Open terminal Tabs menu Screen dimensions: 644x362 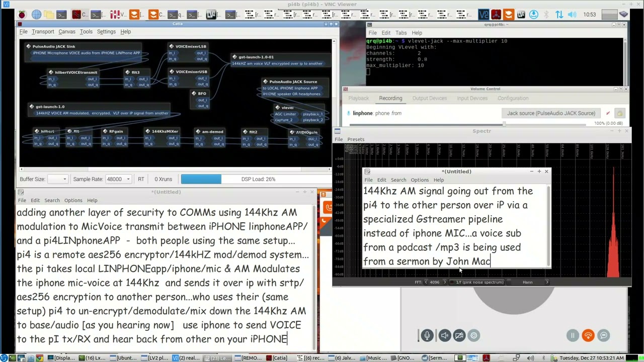click(x=401, y=33)
